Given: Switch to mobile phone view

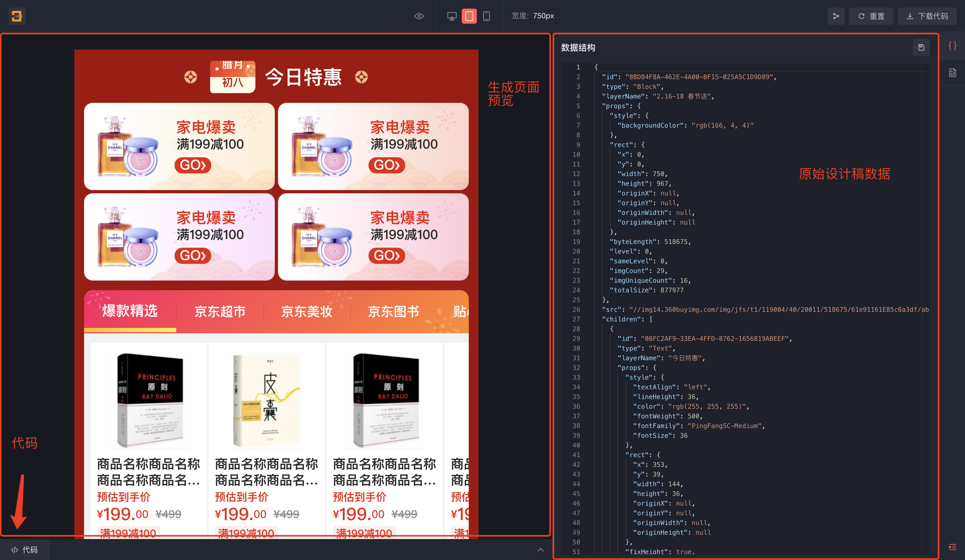Looking at the screenshot, I should point(486,16).
